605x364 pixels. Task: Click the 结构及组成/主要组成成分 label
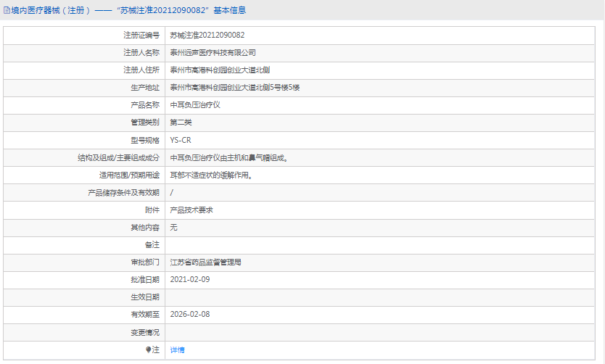pyautogui.click(x=118, y=157)
